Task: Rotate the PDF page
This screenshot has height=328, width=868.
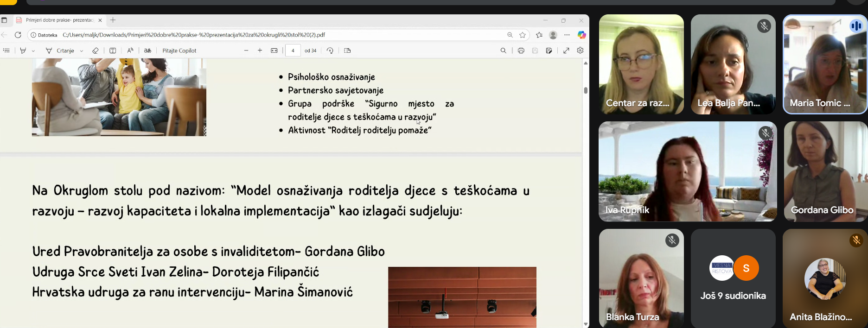Action: (330, 50)
